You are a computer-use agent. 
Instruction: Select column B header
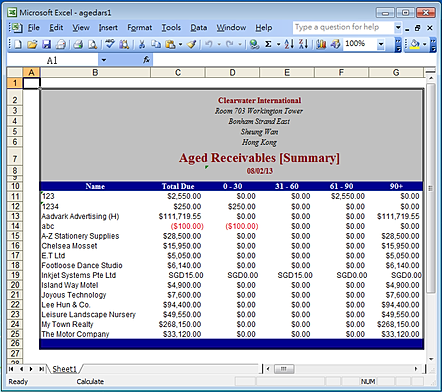[95, 72]
